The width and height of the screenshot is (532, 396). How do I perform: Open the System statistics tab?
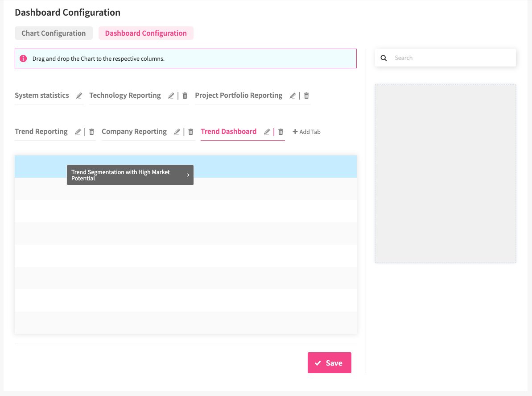pyautogui.click(x=42, y=96)
